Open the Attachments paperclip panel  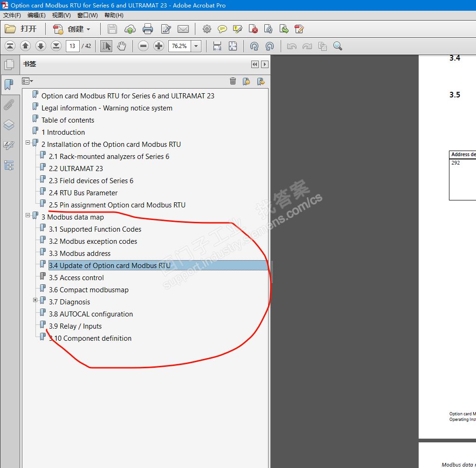click(9, 105)
